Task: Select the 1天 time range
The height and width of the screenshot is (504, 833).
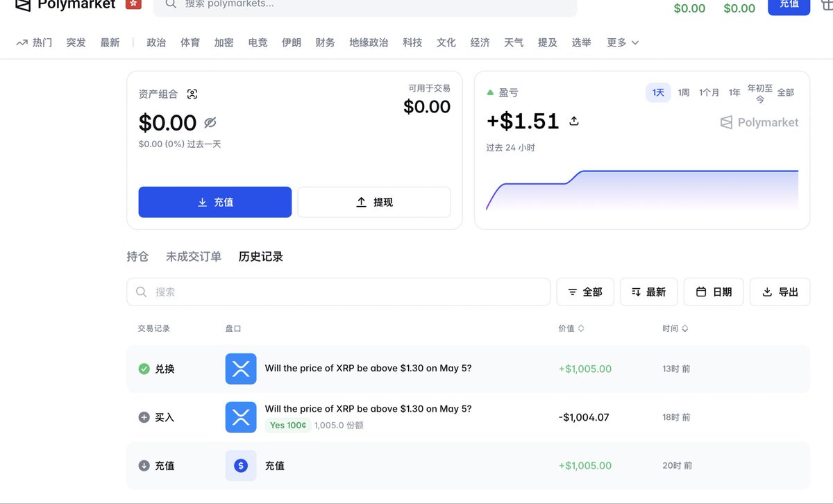Action: [x=658, y=92]
